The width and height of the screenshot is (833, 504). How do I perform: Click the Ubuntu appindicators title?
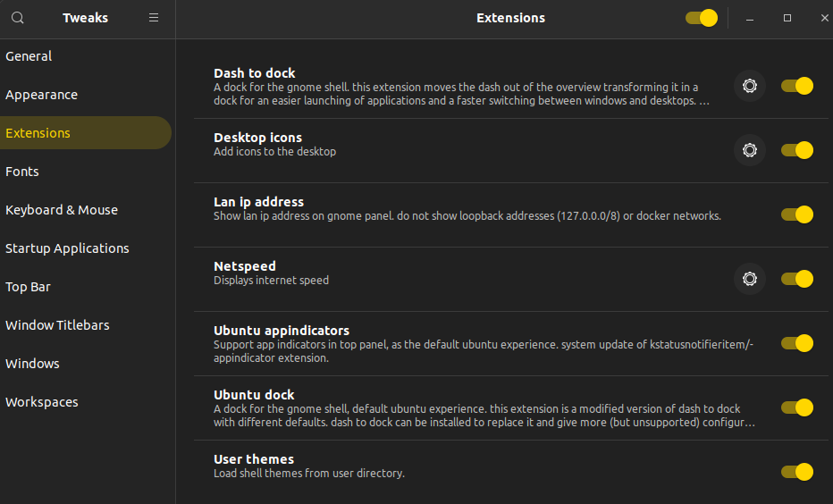(x=282, y=331)
